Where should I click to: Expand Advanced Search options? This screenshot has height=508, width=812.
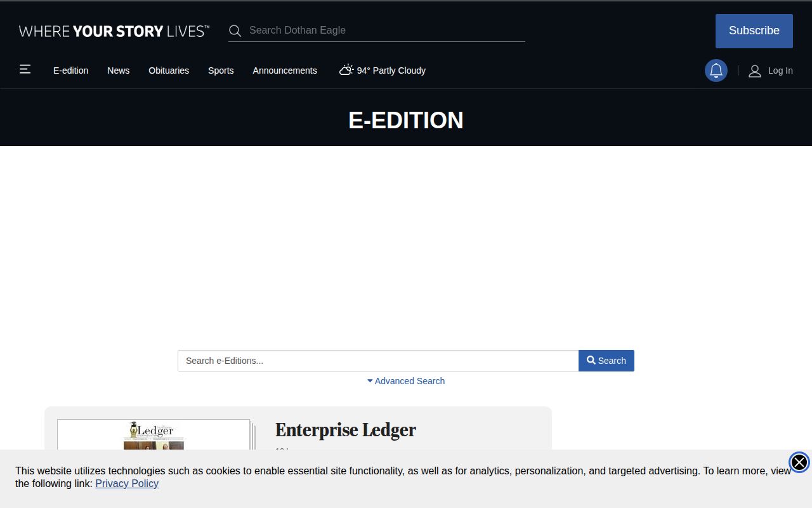pos(406,381)
